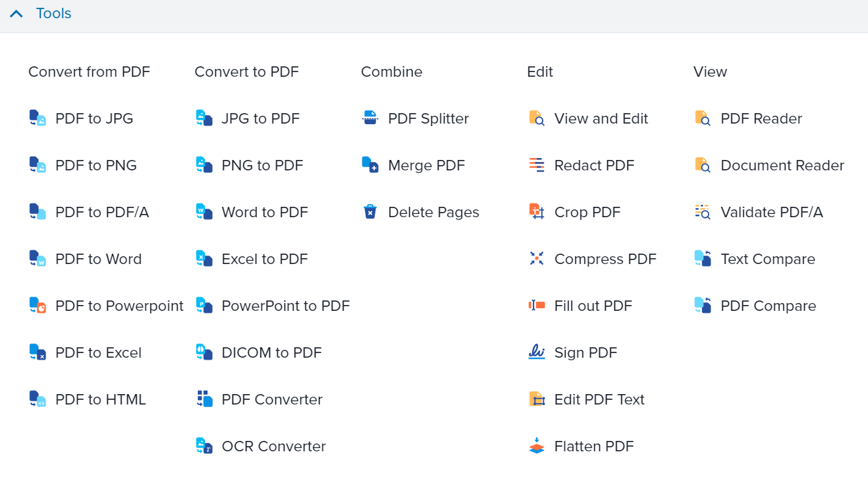Image resolution: width=868 pixels, height=504 pixels.
Task: Open Edit PDF Text tool
Action: (599, 399)
